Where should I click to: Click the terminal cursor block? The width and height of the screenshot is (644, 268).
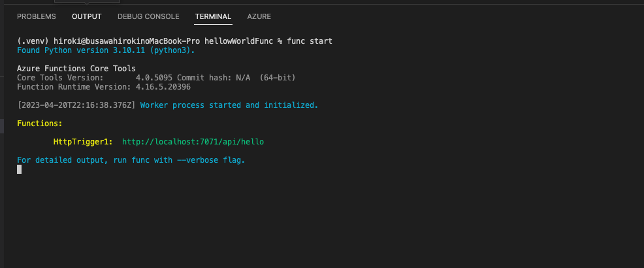pyautogui.click(x=20, y=169)
